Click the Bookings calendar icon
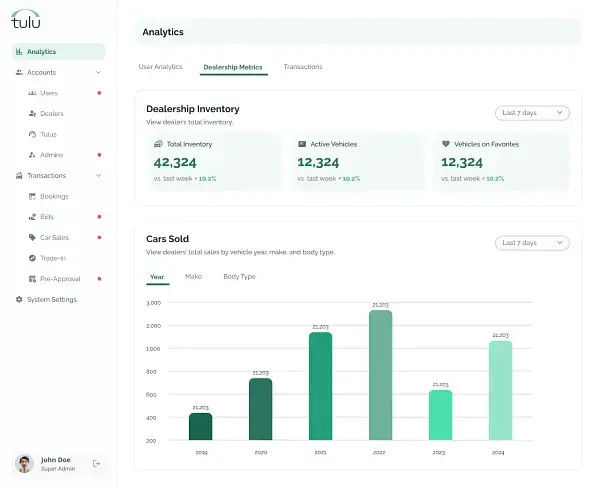 click(x=32, y=196)
